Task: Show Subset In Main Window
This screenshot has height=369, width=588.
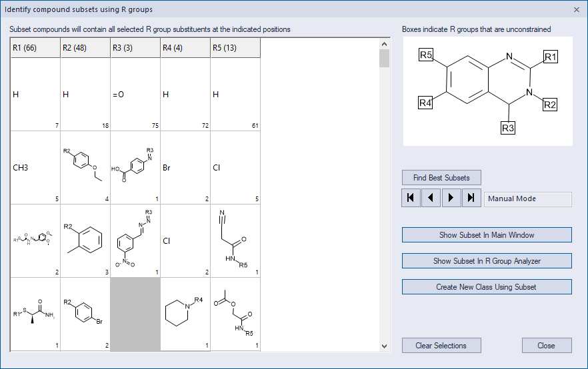Action: click(x=487, y=235)
